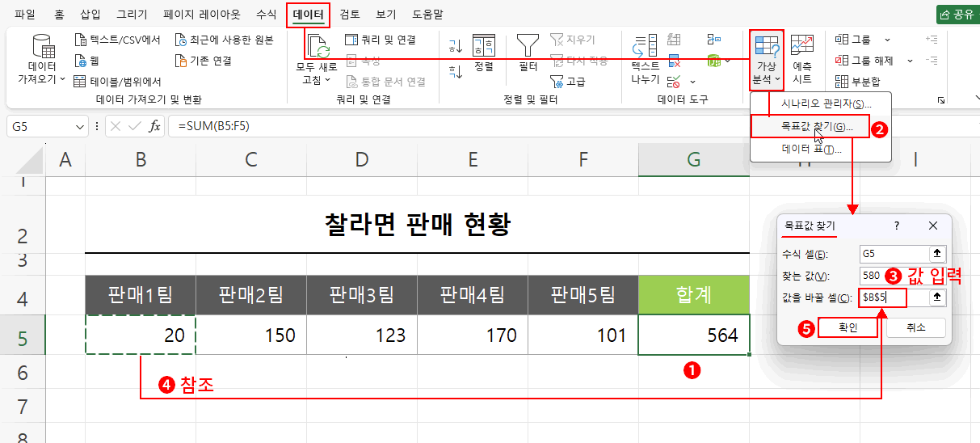Open the 그룹 해제 dropdown arrow
Screen dimensions: 980x443
[x=909, y=61]
